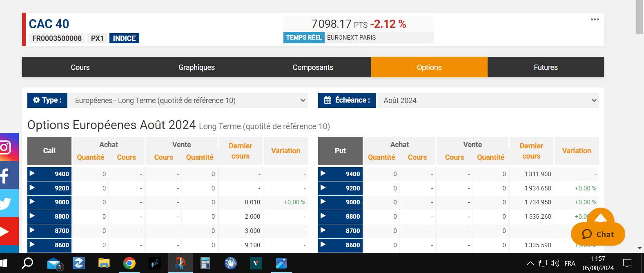Viewport: 644px width, 273px height.
Task: Open the volume control in tray
Action: tap(555, 263)
